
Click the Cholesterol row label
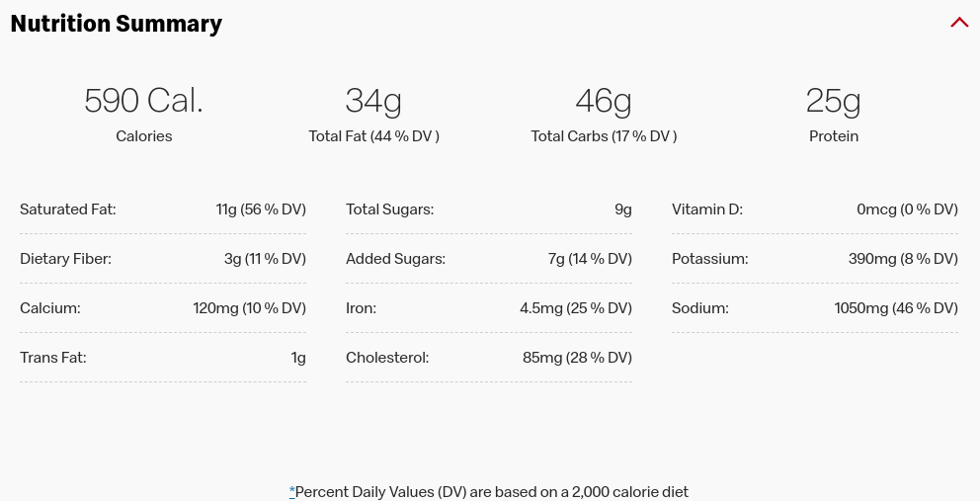point(387,357)
